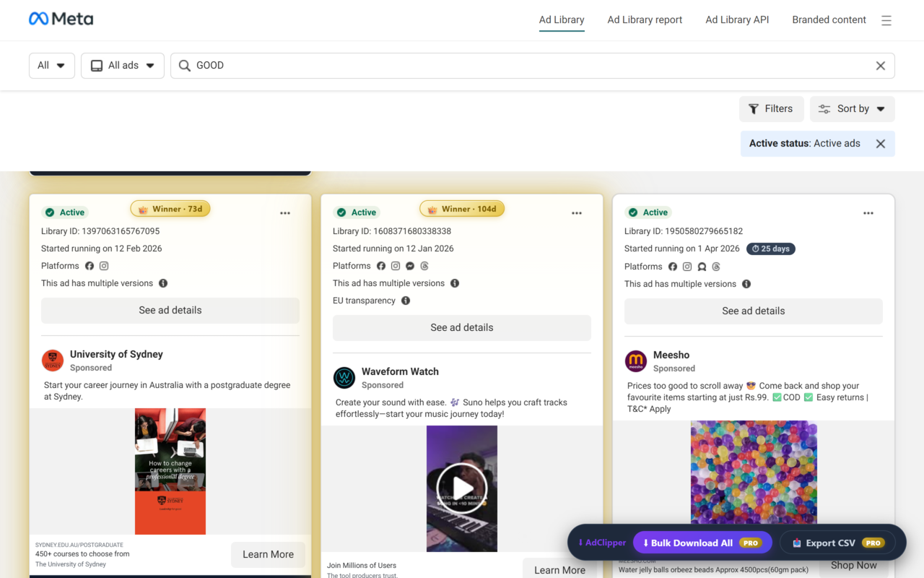Click Export CSV button
This screenshot has height=578, width=924.
837,543
